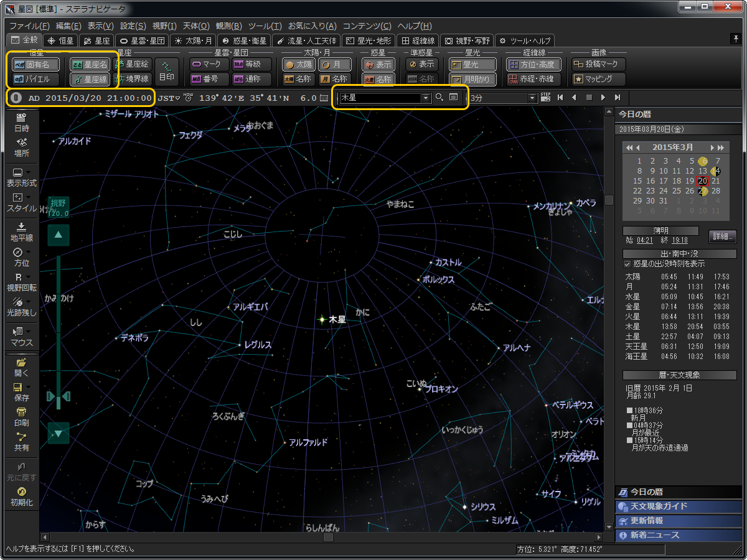
Task: Switch to the 惑星・衛星 ribbon tab
Action: pyautogui.click(x=245, y=40)
